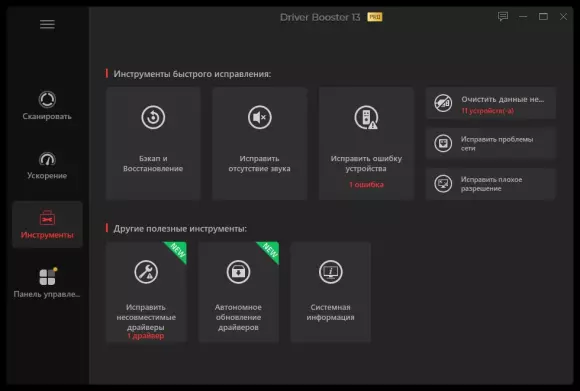This screenshot has width=580, height=391.
Task: Click 'Другие полезные инструменты:' heading
Action: [x=180, y=229]
